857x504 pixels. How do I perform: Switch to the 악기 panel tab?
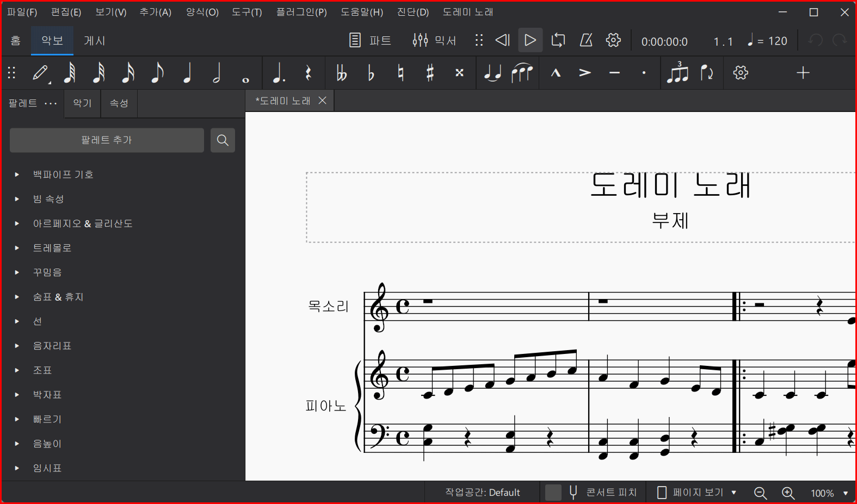click(83, 103)
